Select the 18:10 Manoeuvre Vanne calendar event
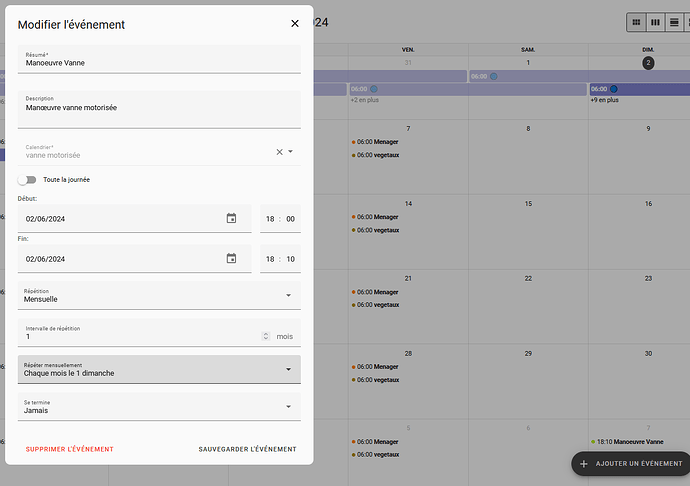The width and height of the screenshot is (690, 486). click(x=629, y=441)
